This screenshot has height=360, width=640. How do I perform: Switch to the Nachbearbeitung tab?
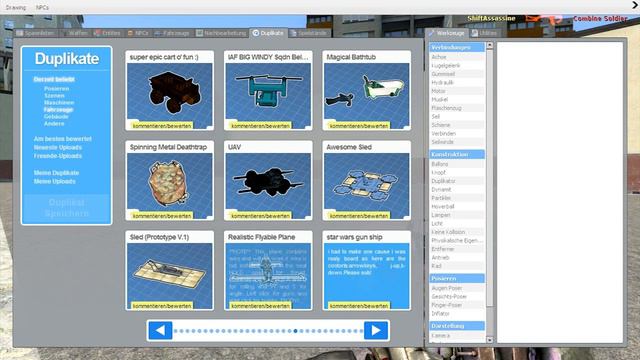221,33
